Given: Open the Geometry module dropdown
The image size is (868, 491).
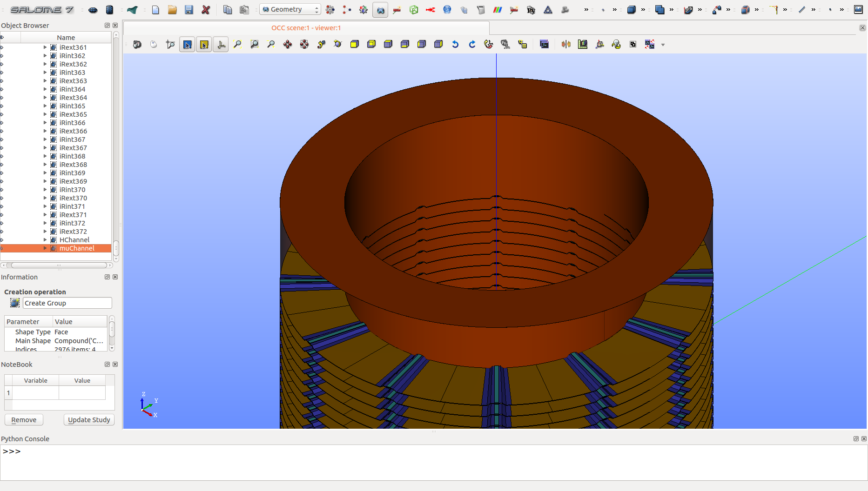Looking at the screenshot, I should coord(290,9).
